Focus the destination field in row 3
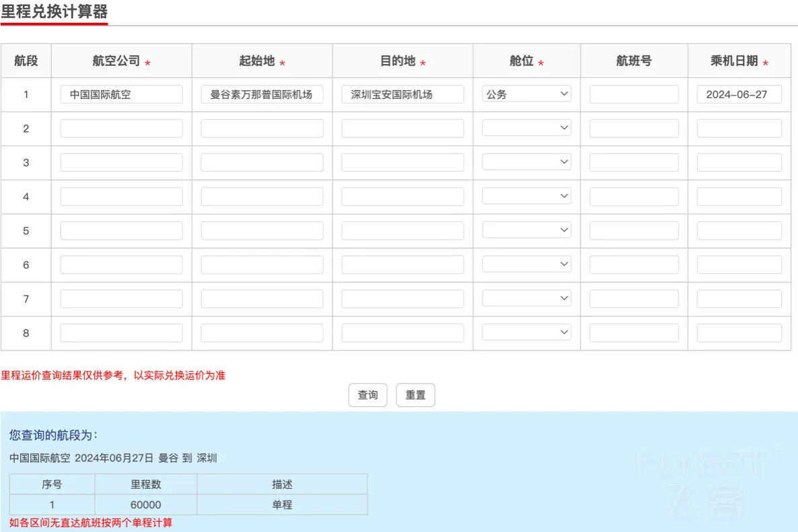798x532 pixels. tap(402, 162)
